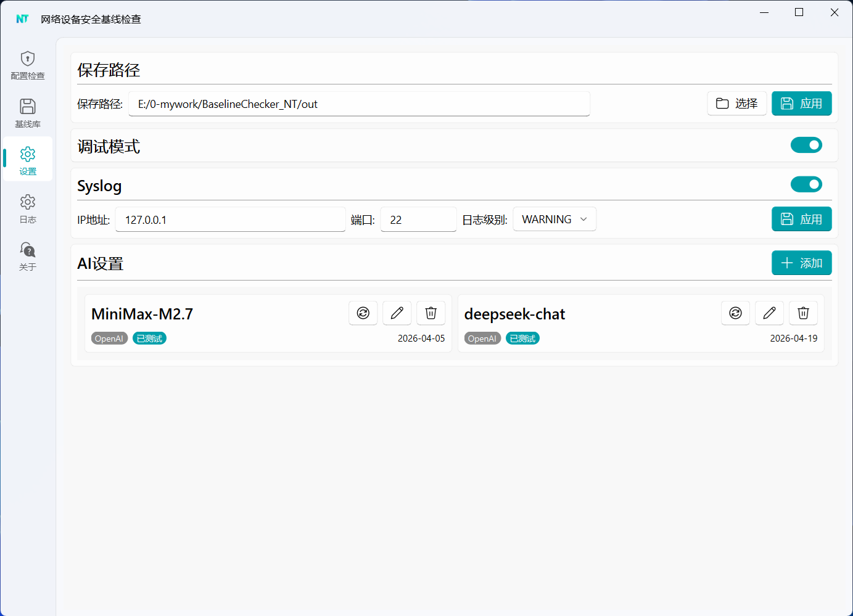Click the AI设置 section heading
This screenshot has width=853, height=616.
[x=101, y=263]
